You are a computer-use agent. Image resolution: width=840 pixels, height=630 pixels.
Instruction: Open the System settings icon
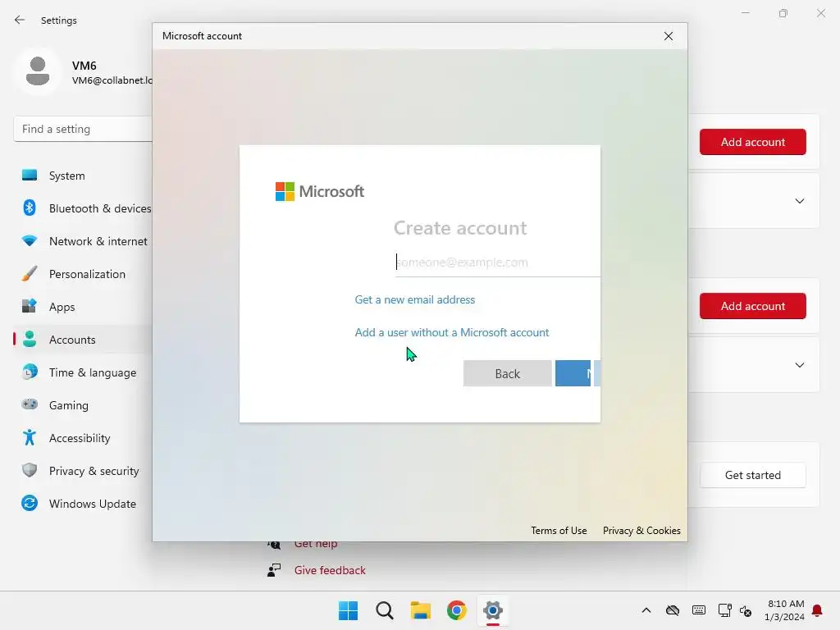tap(30, 176)
